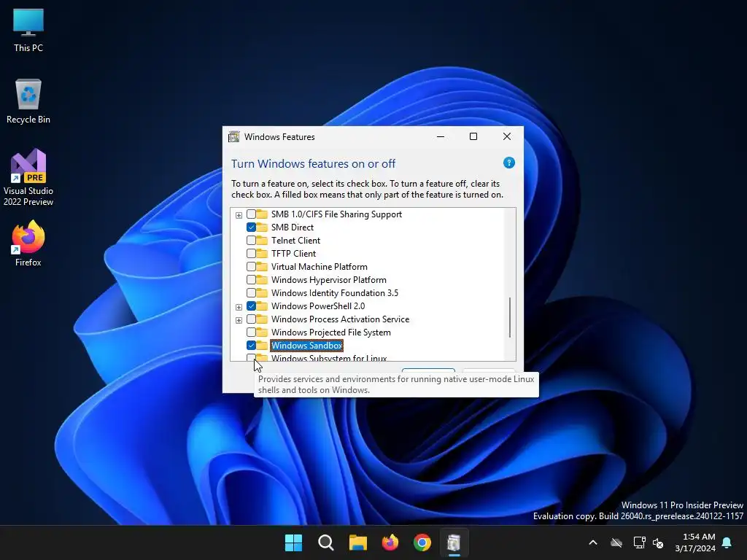Open the Recycle Bin desktop icon
Viewport: 747px width, 560px height.
(x=28, y=101)
